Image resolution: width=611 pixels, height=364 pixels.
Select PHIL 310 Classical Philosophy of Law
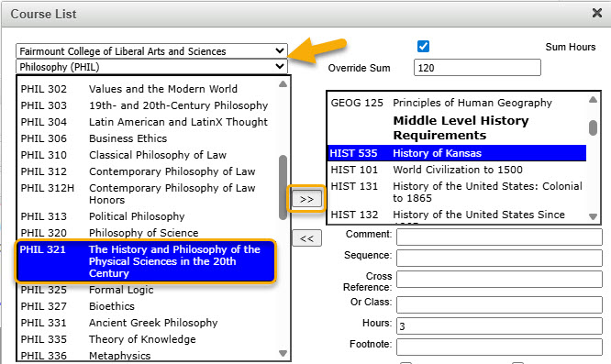148,155
